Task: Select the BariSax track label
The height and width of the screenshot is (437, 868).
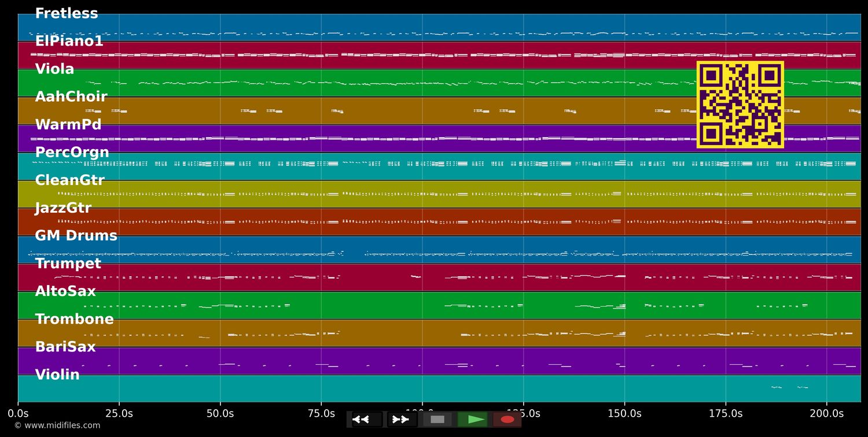Action: click(x=65, y=347)
